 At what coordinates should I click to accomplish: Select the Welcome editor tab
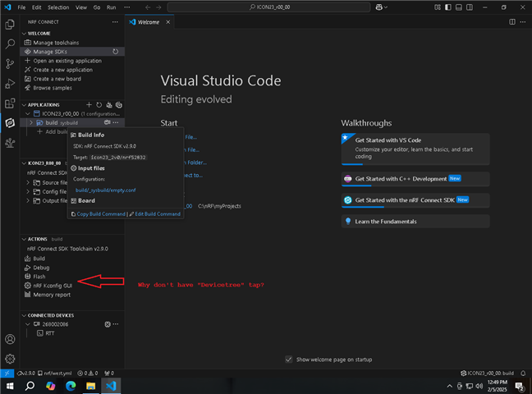[149, 22]
